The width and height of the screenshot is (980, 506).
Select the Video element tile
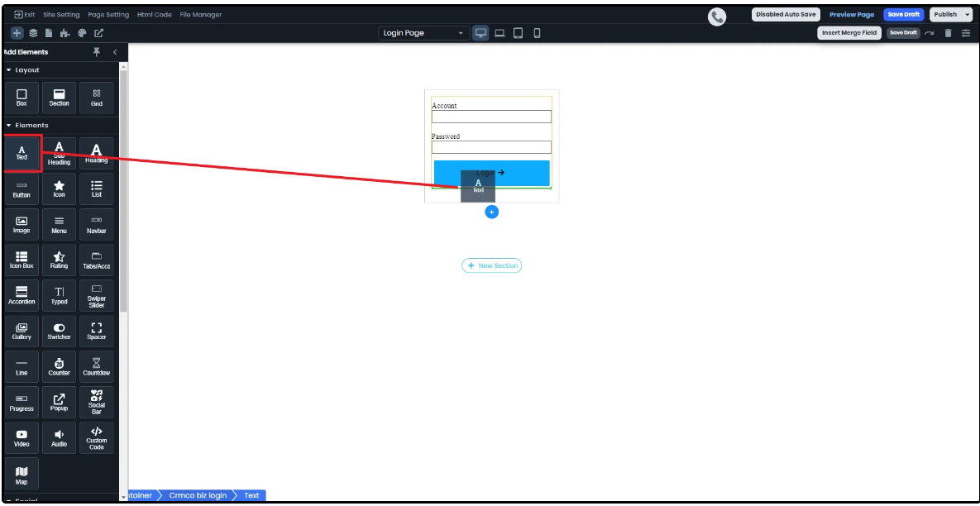click(22, 437)
